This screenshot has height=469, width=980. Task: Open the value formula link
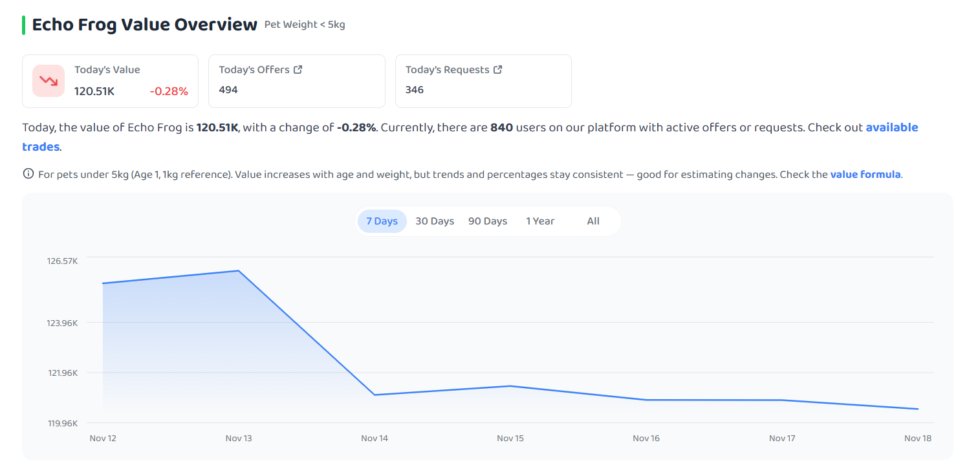[866, 174]
